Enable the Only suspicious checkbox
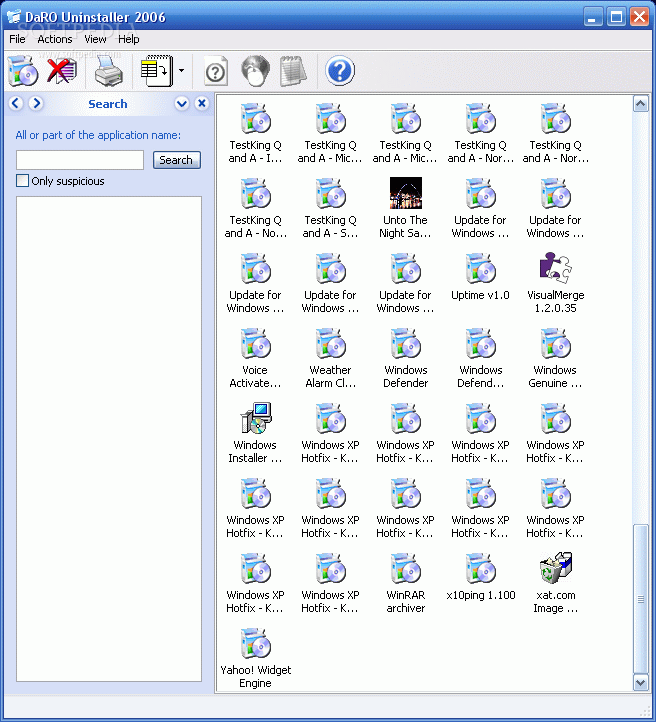Viewport: 656px width, 722px height. pyautogui.click(x=22, y=180)
